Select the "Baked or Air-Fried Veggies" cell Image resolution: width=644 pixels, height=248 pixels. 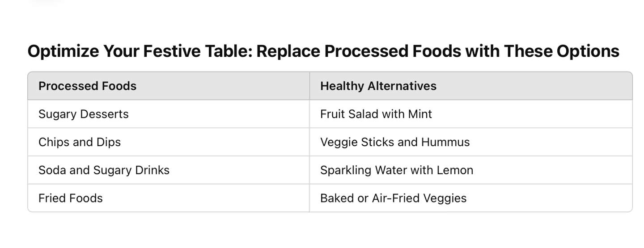coord(393,198)
